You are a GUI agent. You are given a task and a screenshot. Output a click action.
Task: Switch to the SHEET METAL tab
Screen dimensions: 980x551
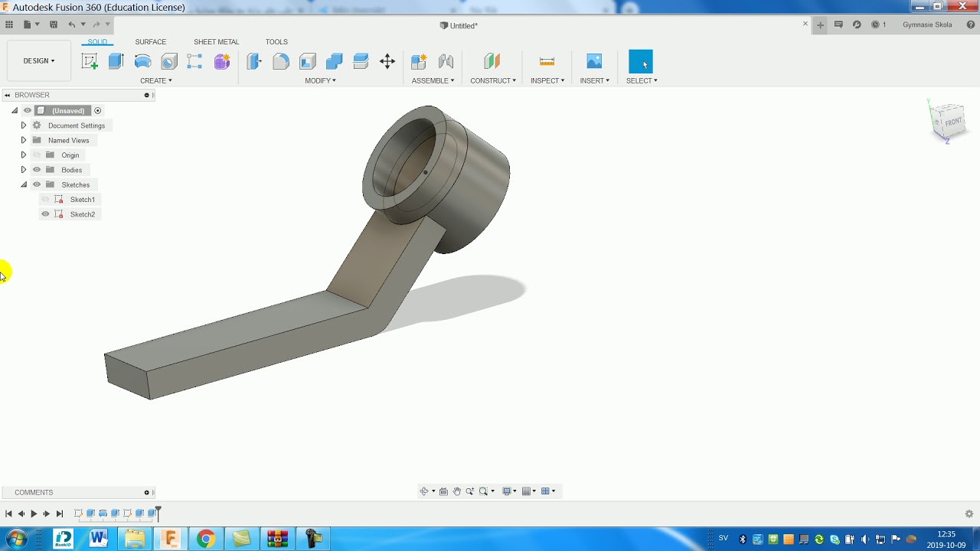(217, 42)
